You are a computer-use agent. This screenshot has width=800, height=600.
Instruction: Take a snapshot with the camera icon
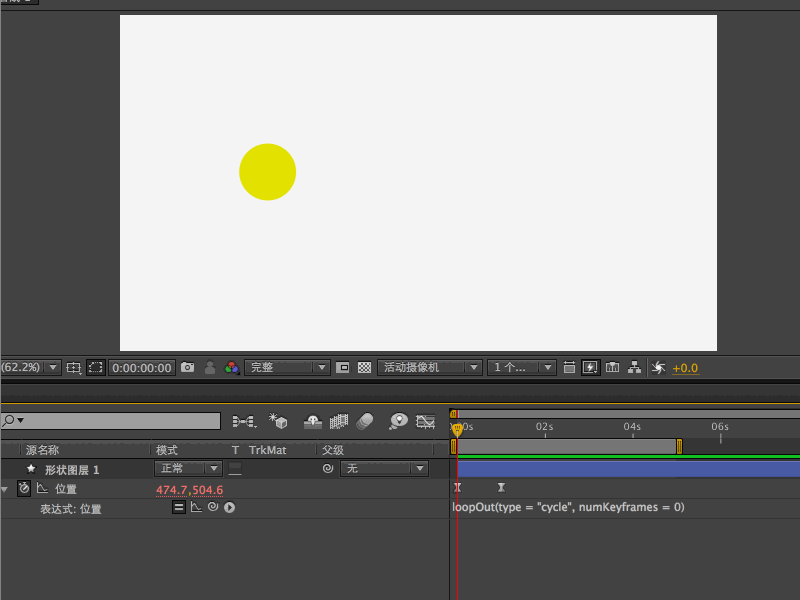point(188,367)
